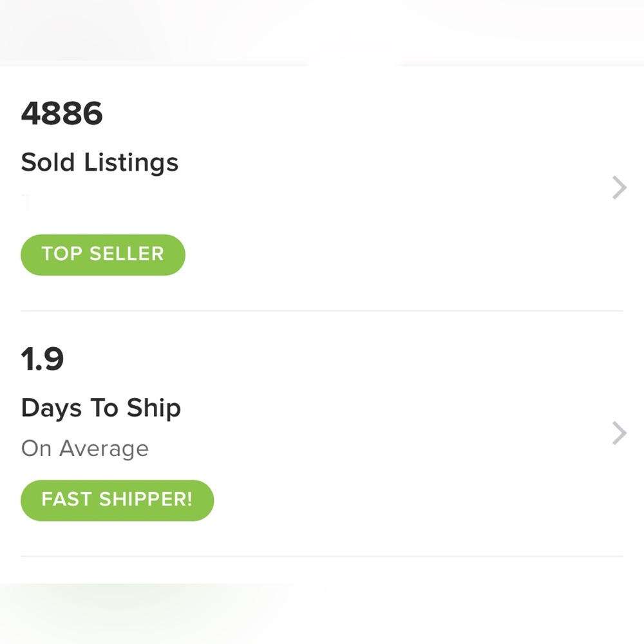Click the word Listings in Sold Listings

click(131, 163)
